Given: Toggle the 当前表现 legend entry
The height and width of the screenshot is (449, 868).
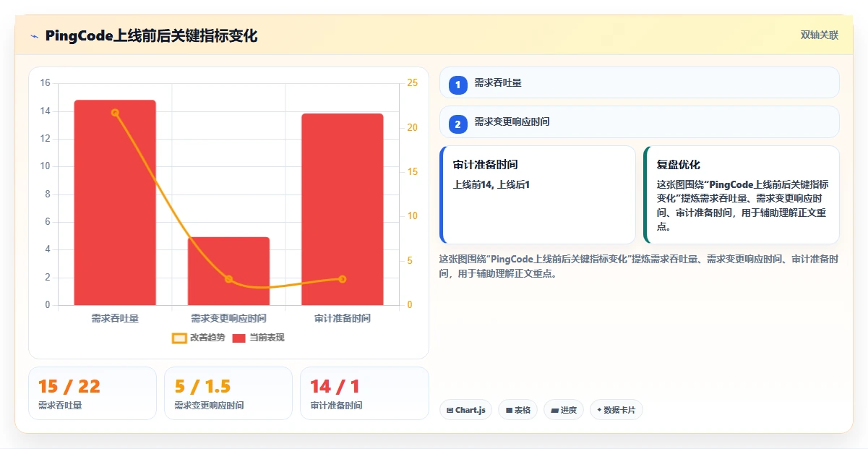Looking at the screenshot, I should [x=258, y=338].
